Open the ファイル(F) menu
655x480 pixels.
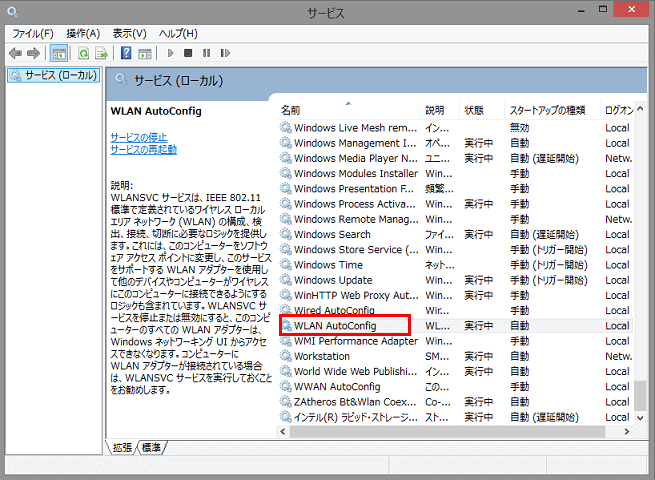click(33, 33)
